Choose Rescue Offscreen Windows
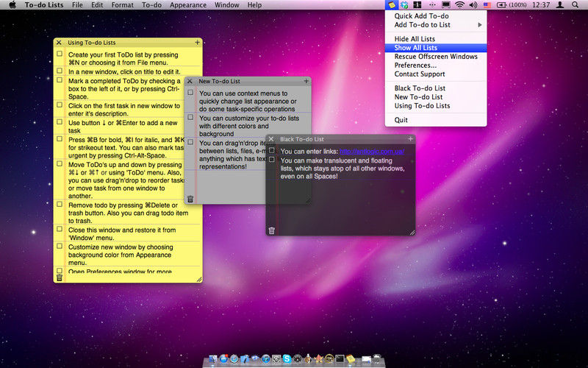 436,57
